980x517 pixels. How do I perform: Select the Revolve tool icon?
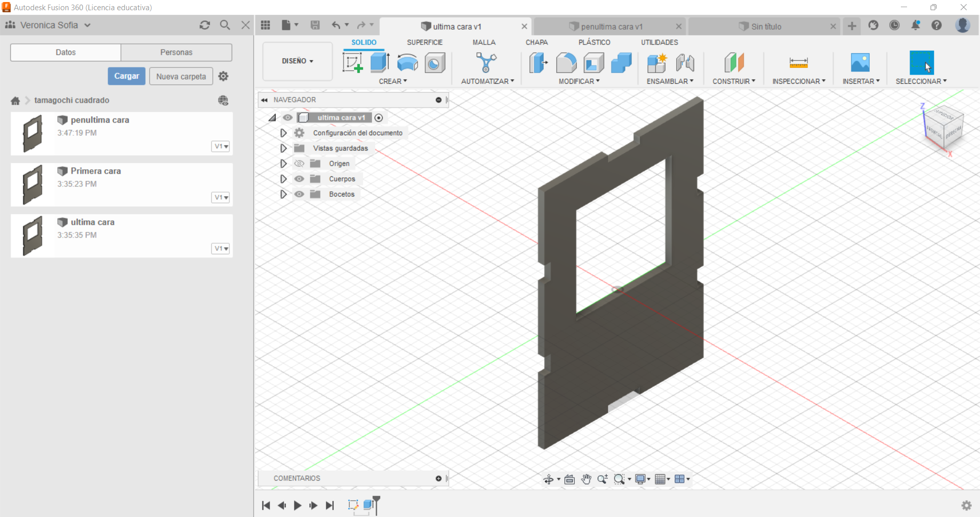click(407, 63)
